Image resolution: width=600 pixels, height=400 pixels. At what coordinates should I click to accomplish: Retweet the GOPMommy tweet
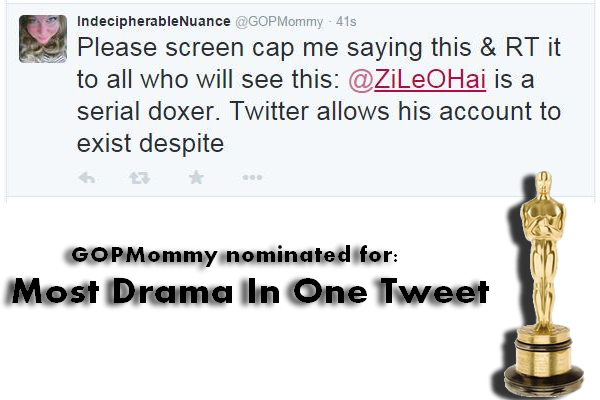140,178
